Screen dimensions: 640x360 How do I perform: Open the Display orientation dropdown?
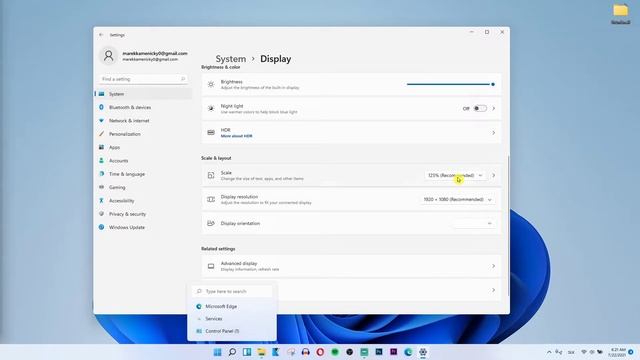(x=474, y=224)
